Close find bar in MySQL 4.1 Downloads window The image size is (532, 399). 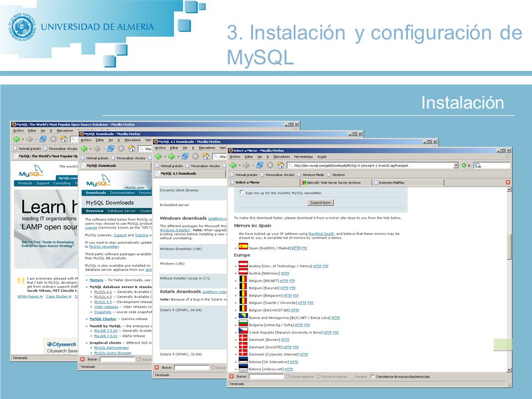157,367
